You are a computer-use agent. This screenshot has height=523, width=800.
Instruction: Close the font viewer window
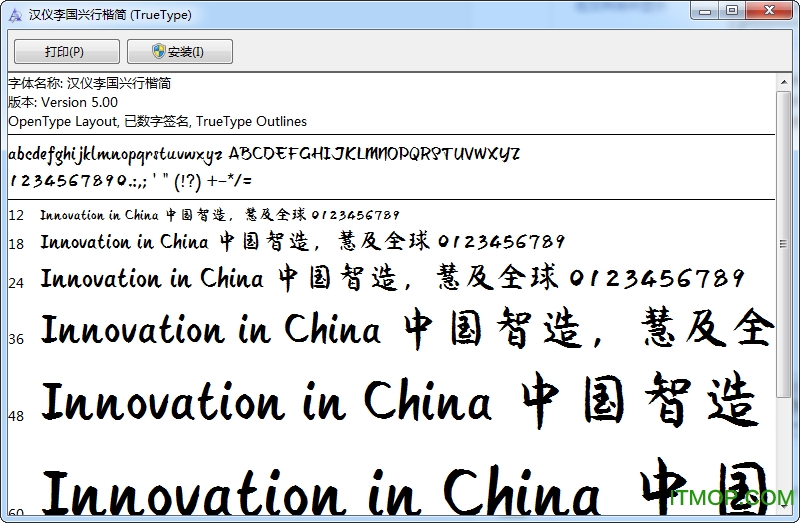[769, 11]
